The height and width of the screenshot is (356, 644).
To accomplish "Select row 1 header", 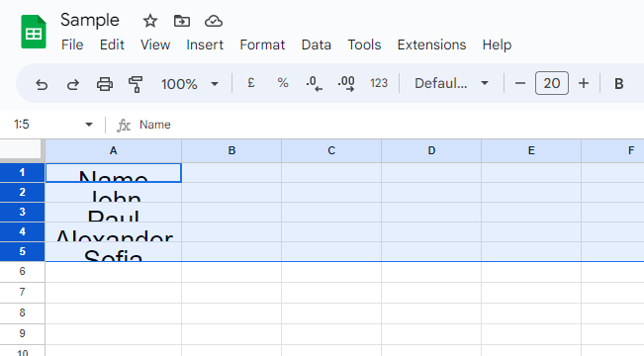I will pyautogui.click(x=22, y=172).
